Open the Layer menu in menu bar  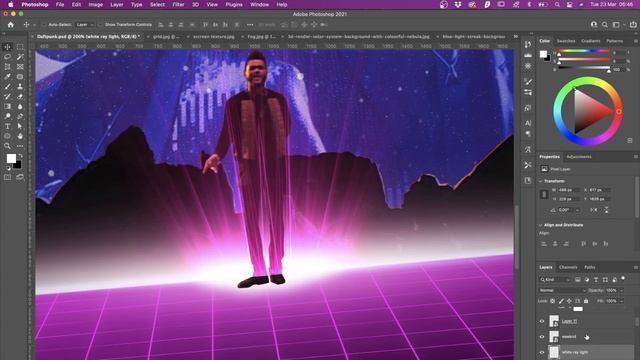(117, 4)
